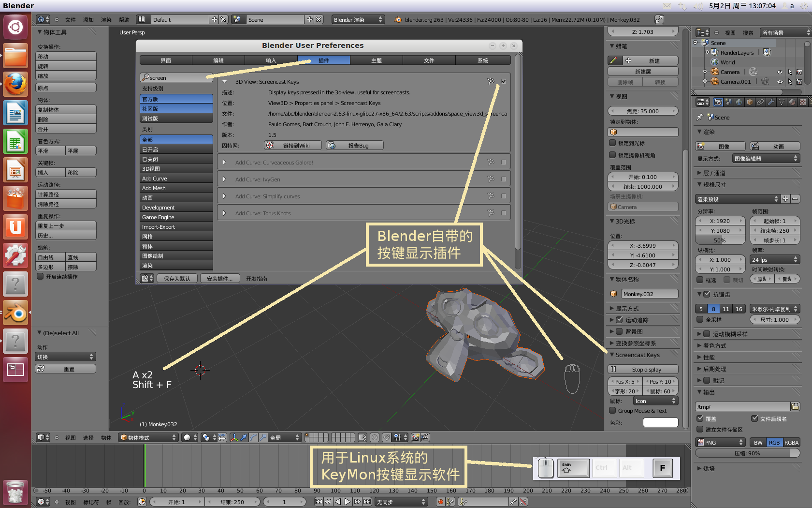Image resolution: width=812 pixels, height=508 pixels.
Task: Play the animation forward in timeline
Action: (348, 502)
